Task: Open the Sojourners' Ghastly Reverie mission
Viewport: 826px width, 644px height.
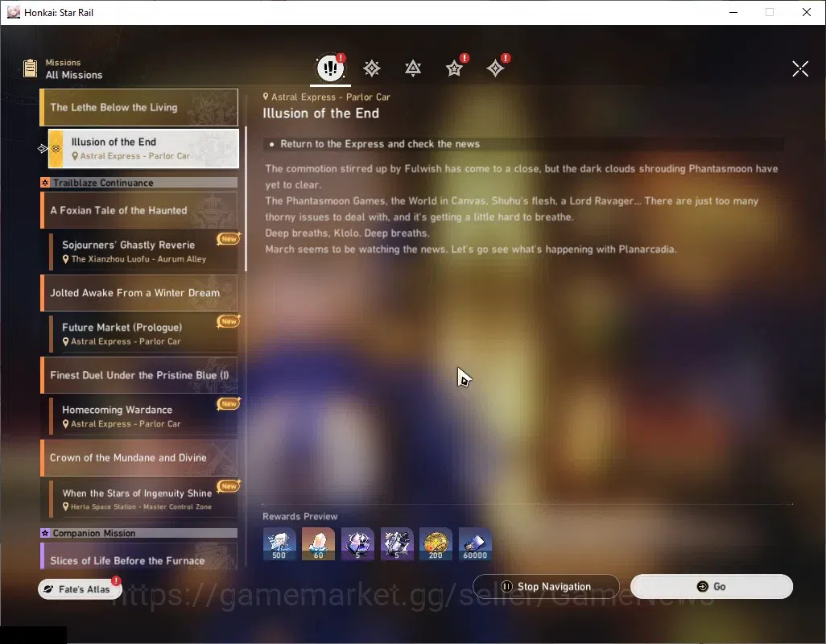Action: [143, 251]
